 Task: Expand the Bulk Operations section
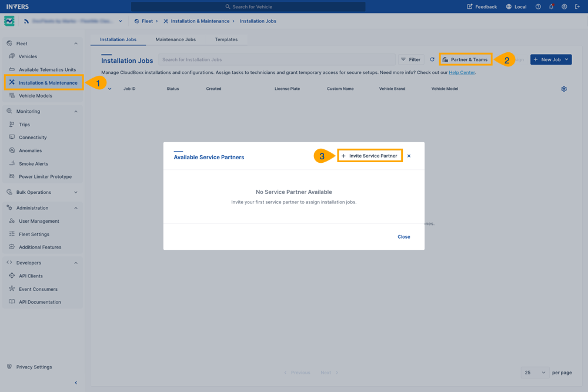[76, 192]
